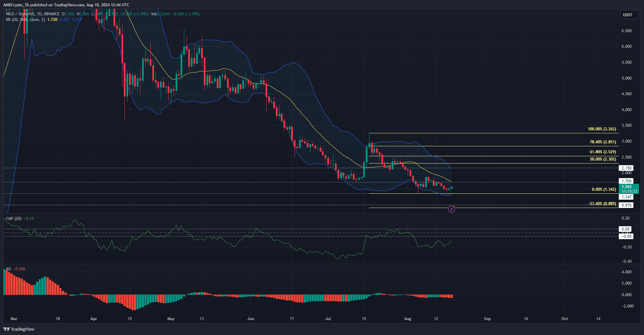This screenshot has height=335, width=644.
Task: Click the BB (20, SMA, close, 2) legend
Action: [x=25, y=20]
